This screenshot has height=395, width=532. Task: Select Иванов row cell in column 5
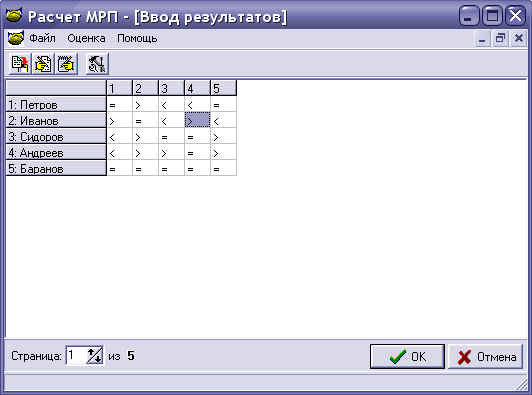(x=224, y=120)
